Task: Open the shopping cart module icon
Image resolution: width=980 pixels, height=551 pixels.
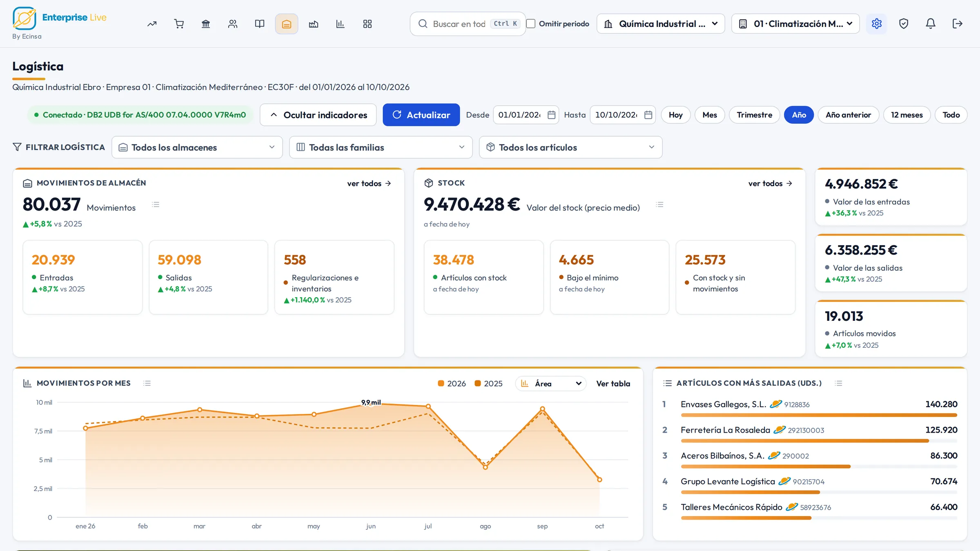Action: [x=179, y=24]
